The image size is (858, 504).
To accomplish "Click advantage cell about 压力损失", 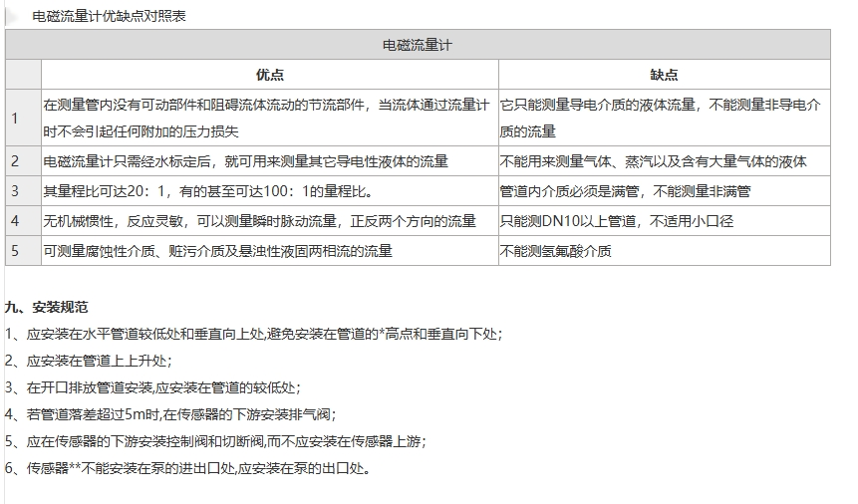I will 269,118.
